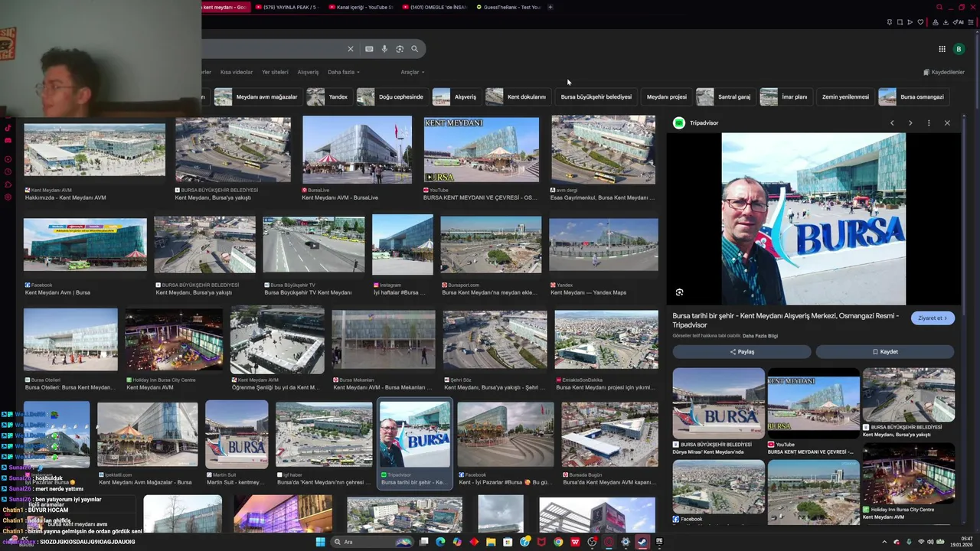Open the three-dot menu in preview panel
This screenshot has width=980, height=551.
(x=929, y=122)
